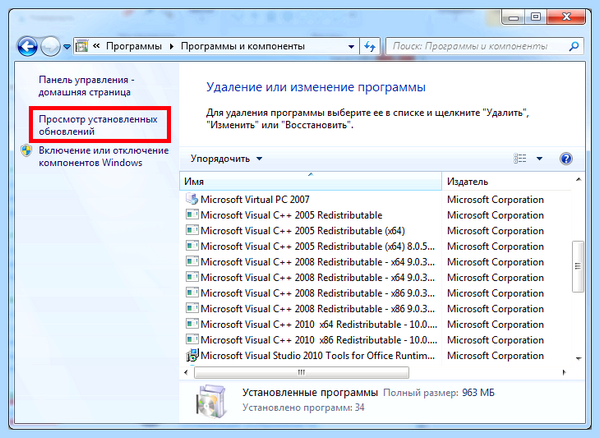Minimize the Programs and Features window
Screen dimensions: 600x438
(x=514, y=17)
